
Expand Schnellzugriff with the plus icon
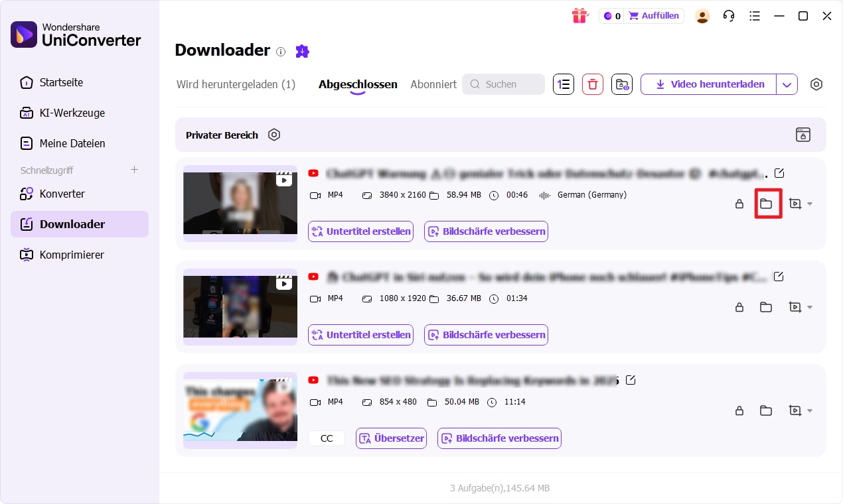pyautogui.click(x=134, y=170)
